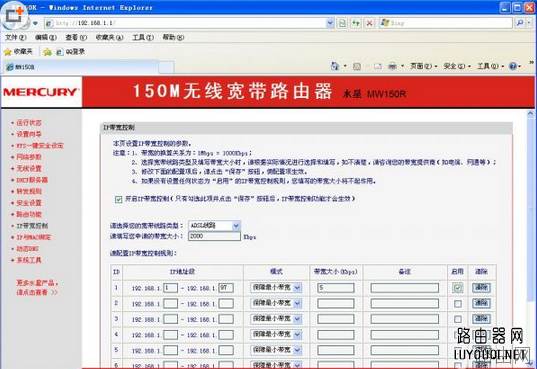The width and height of the screenshot is (537, 369).
Task: Open 运行状态 in the sidebar
Action: 29,123
